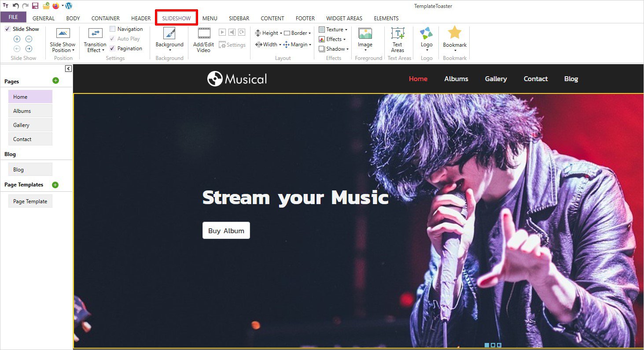Open the Text Areas tool

pos(397,34)
